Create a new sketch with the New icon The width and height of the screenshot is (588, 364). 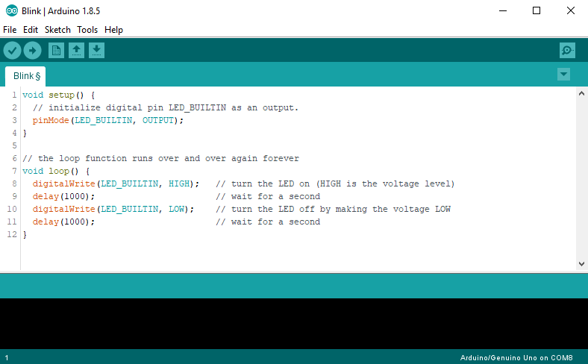[x=56, y=50]
